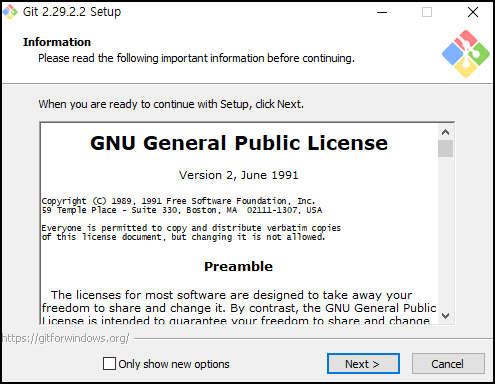The height and width of the screenshot is (384, 495).
Task: Click the GNU General Public License heading
Action: coord(239,143)
